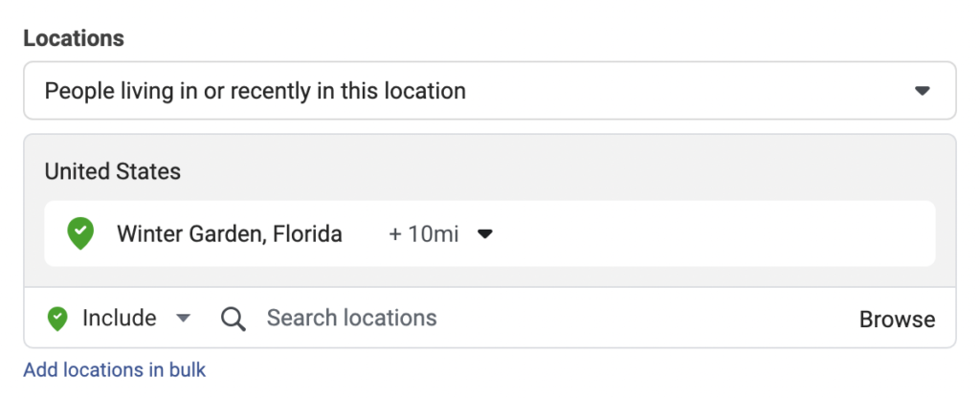Click the United States country heading
The height and width of the screenshot is (398, 980).
[113, 172]
